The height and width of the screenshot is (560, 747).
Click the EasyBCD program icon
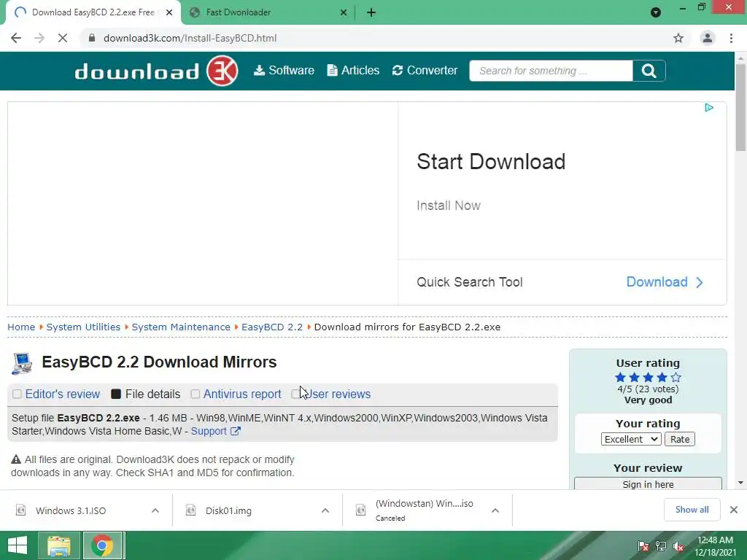[22, 363]
